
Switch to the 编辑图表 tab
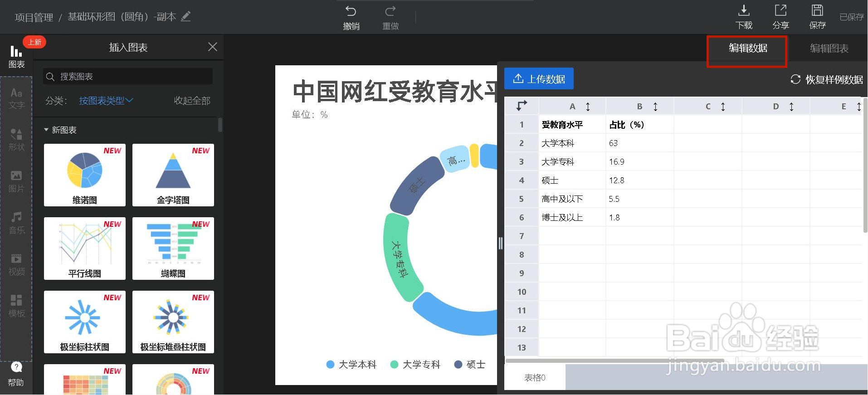[829, 49]
